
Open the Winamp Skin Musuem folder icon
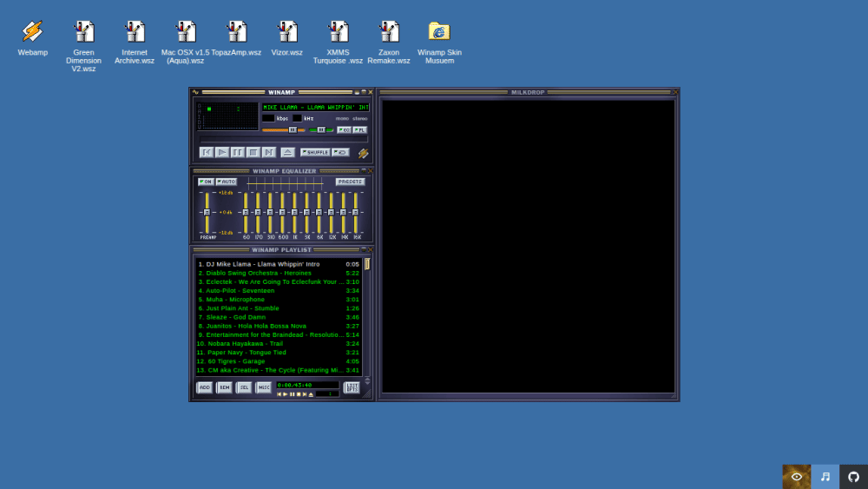click(x=439, y=42)
